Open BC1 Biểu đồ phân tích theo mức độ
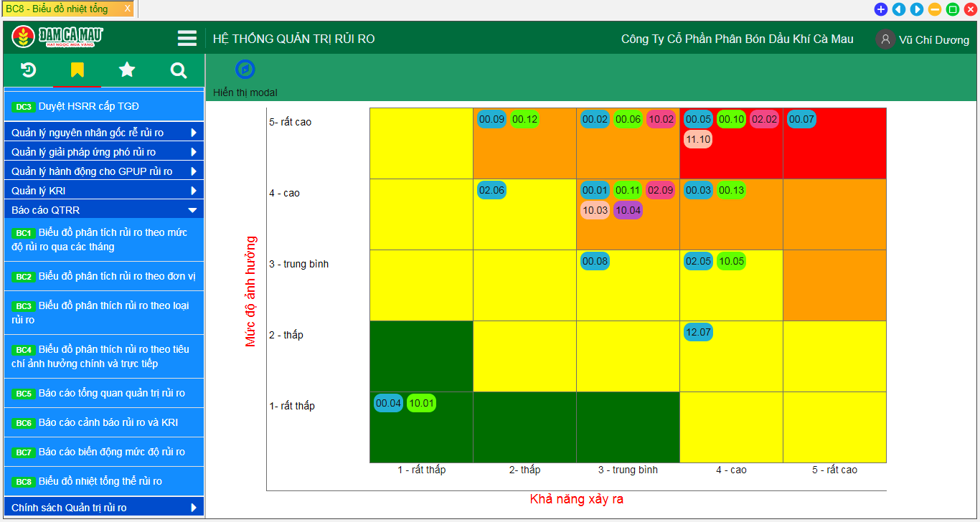This screenshot has width=980, height=522. coord(104,239)
